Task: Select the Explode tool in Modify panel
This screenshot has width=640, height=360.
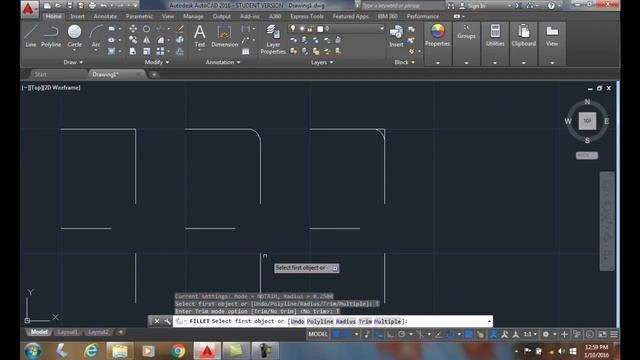Action: [180, 40]
